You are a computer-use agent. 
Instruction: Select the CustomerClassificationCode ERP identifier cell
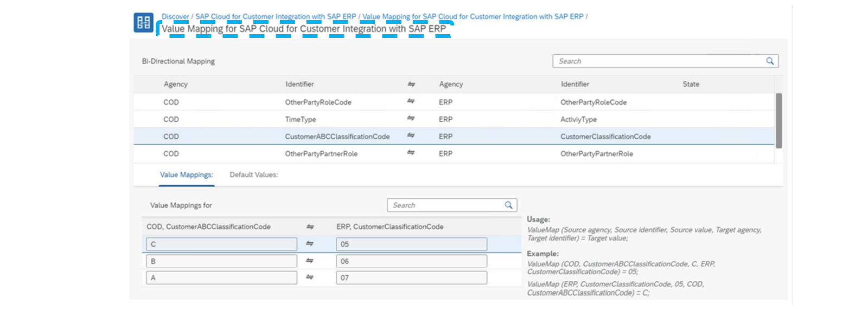[x=605, y=137]
